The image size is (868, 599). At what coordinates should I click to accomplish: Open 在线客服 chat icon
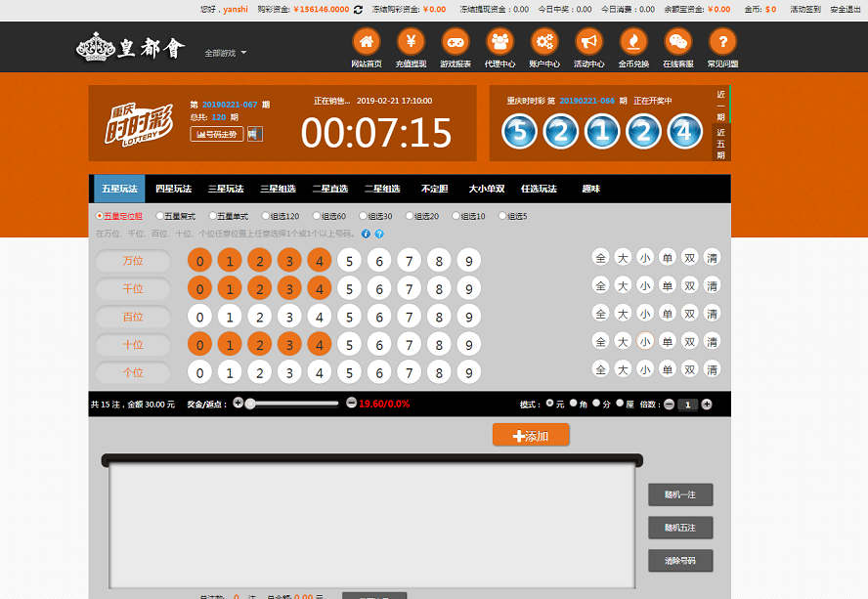point(677,42)
